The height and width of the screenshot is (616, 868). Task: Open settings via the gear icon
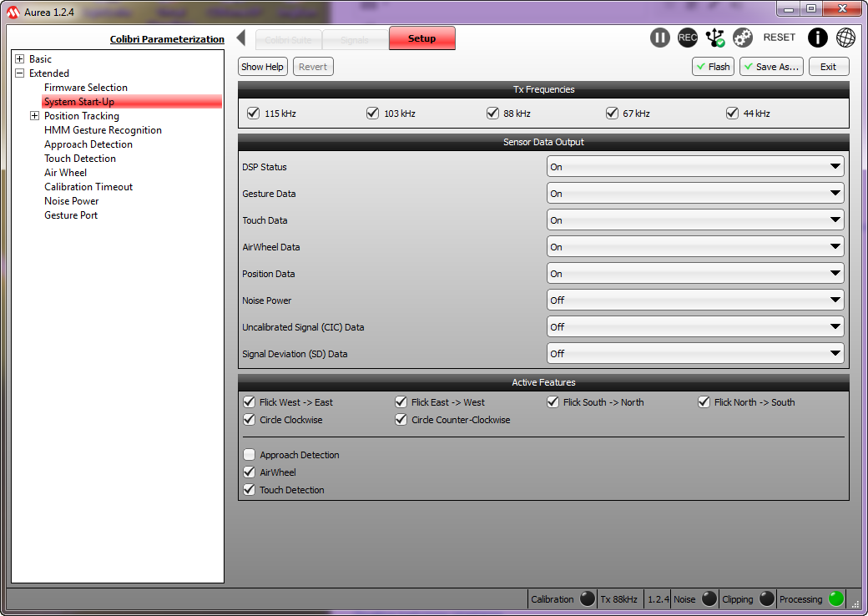coord(743,38)
